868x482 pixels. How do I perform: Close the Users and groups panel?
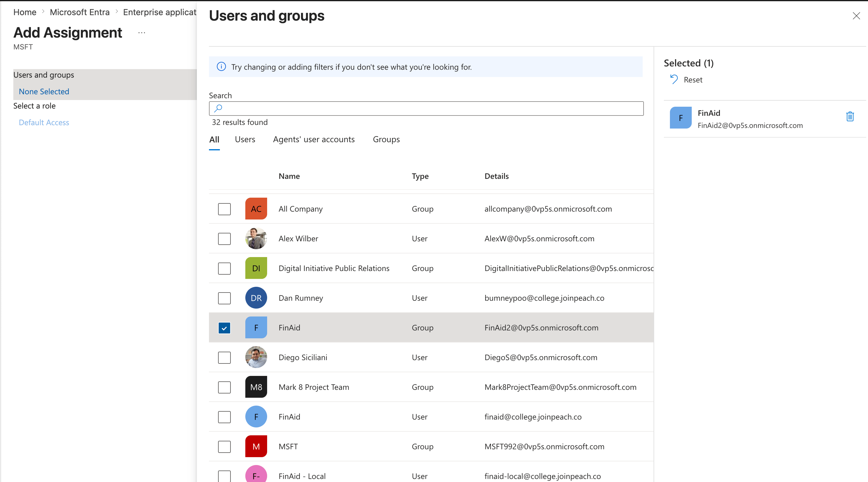coord(856,16)
